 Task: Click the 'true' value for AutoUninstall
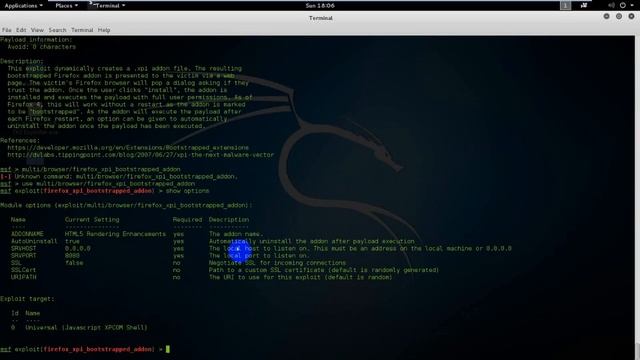[72, 241]
